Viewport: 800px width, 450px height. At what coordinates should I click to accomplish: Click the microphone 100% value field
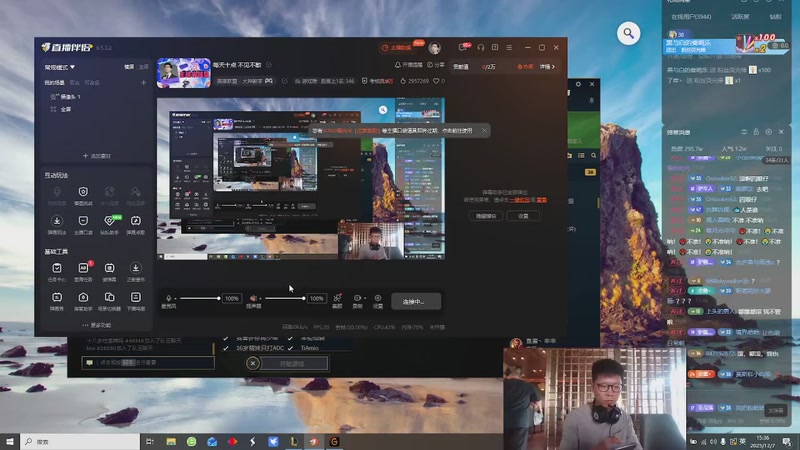pos(232,298)
